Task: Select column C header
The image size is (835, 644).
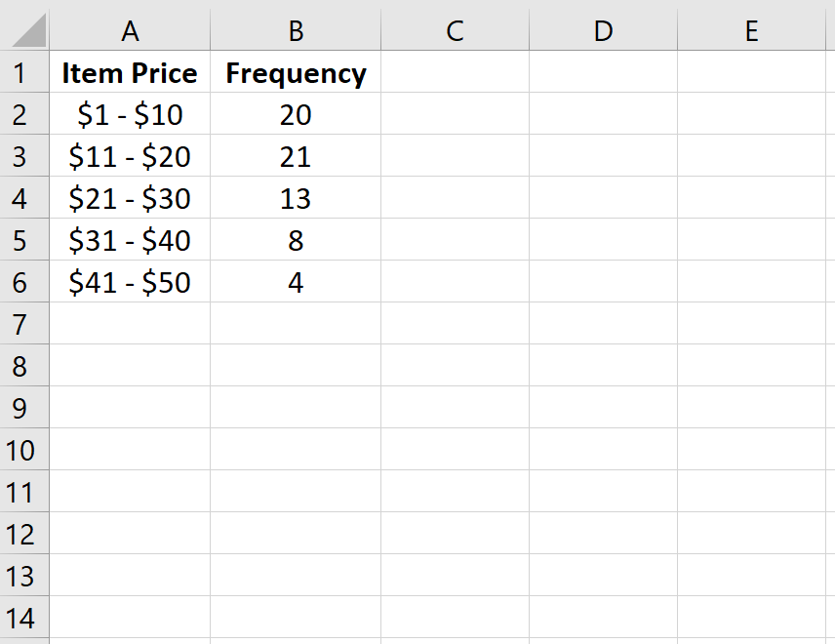Action: click(455, 30)
